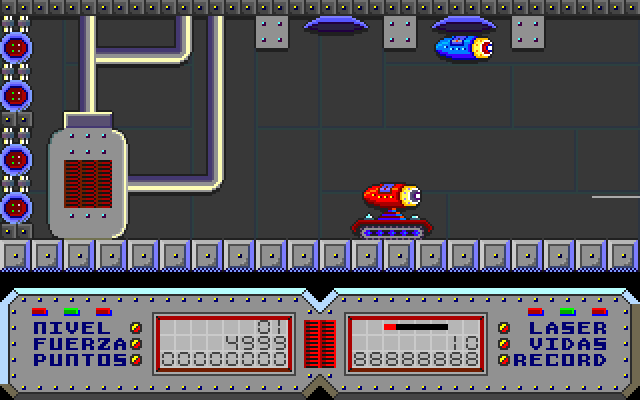
Task: Click the yellow indicator light beside RECORD
Action: (505, 360)
